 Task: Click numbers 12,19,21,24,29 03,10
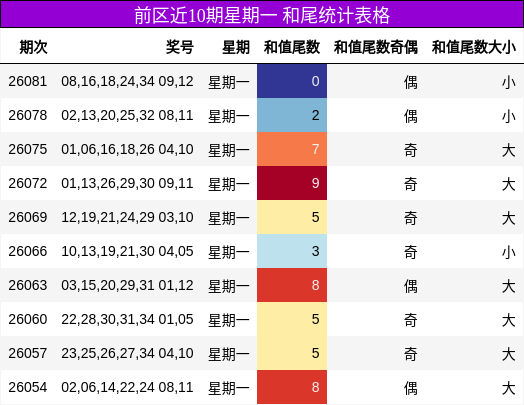[x=127, y=217]
